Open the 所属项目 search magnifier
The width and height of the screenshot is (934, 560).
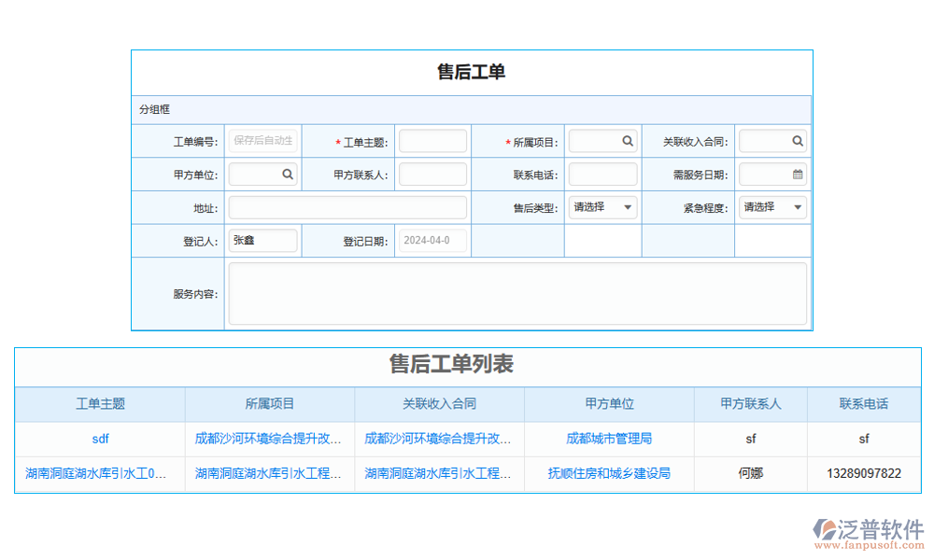pos(626,140)
